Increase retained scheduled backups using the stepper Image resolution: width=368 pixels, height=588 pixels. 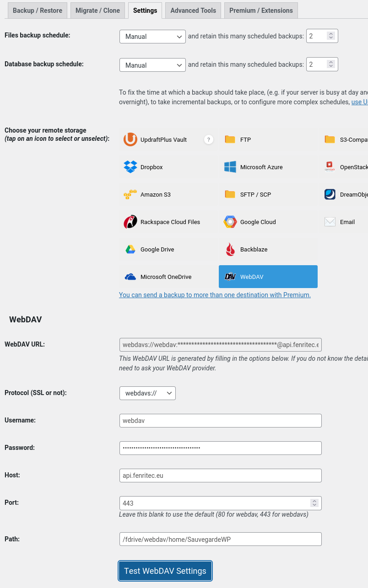(x=330, y=33)
